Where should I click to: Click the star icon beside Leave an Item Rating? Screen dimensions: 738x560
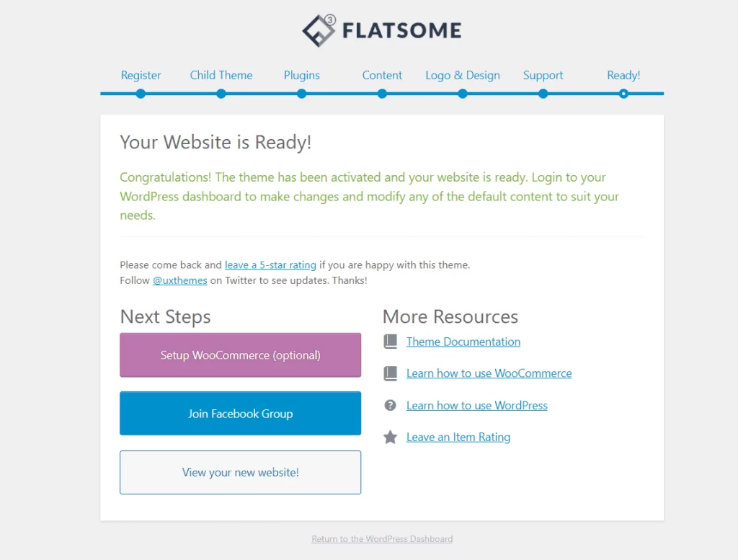click(390, 436)
